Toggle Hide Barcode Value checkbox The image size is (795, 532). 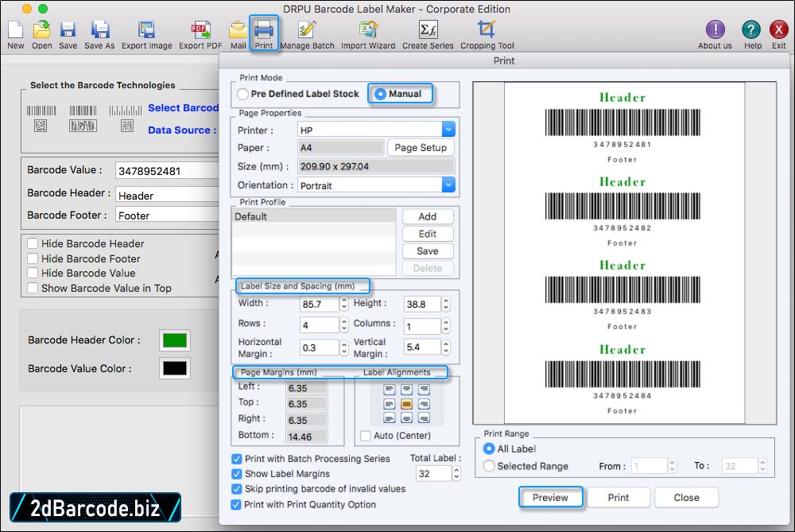[x=33, y=273]
